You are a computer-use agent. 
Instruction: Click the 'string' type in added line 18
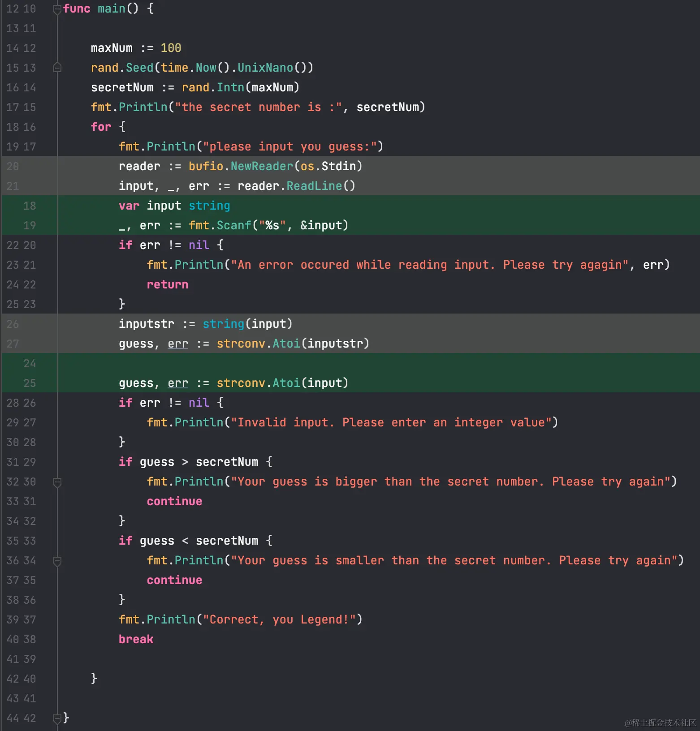pyautogui.click(x=209, y=206)
